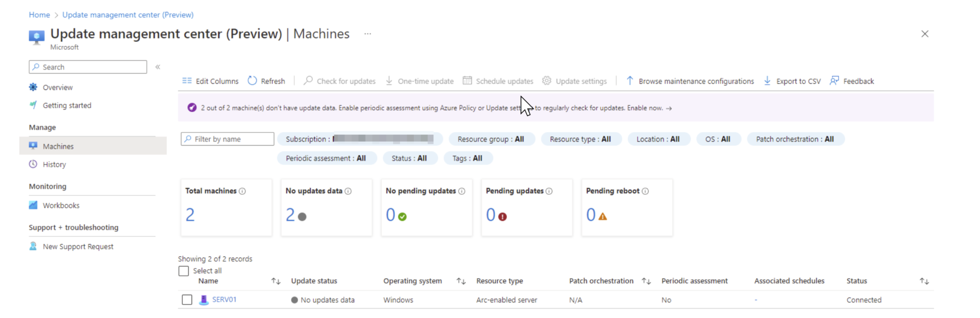Open New Support Request in the sidebar
980x318 pixels.
78,247
